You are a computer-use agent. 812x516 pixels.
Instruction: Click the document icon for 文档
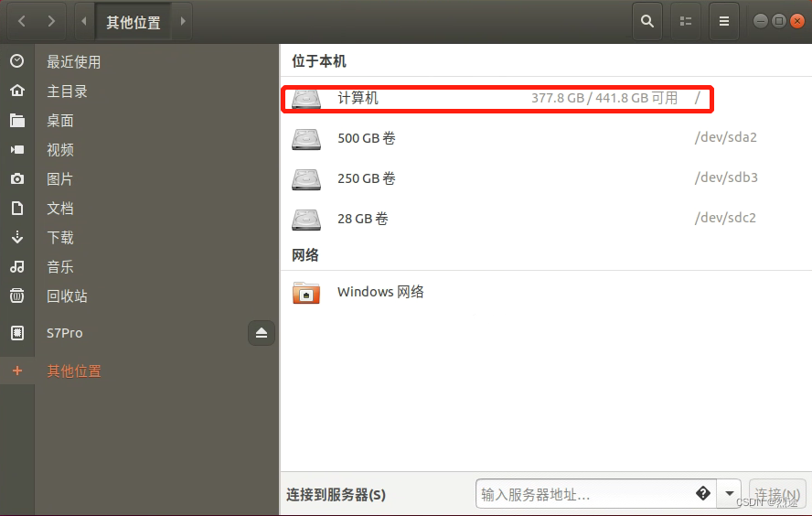click(17, 209)
